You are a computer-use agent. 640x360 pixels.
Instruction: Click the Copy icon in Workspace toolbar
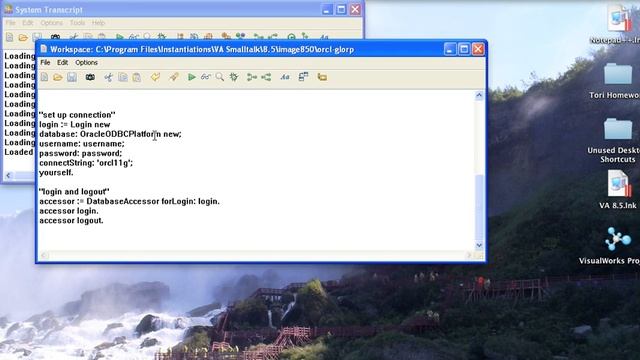(x=122, y=77)
